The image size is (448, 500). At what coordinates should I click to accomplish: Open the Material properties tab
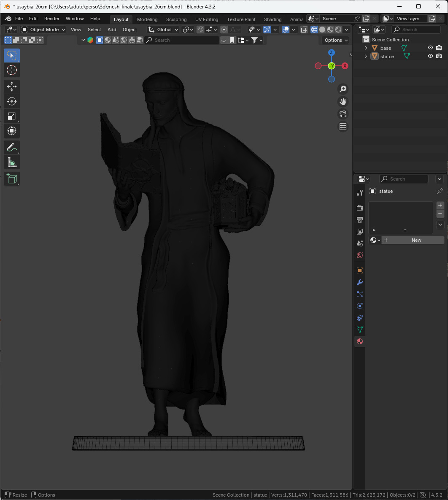coord(360,341)
